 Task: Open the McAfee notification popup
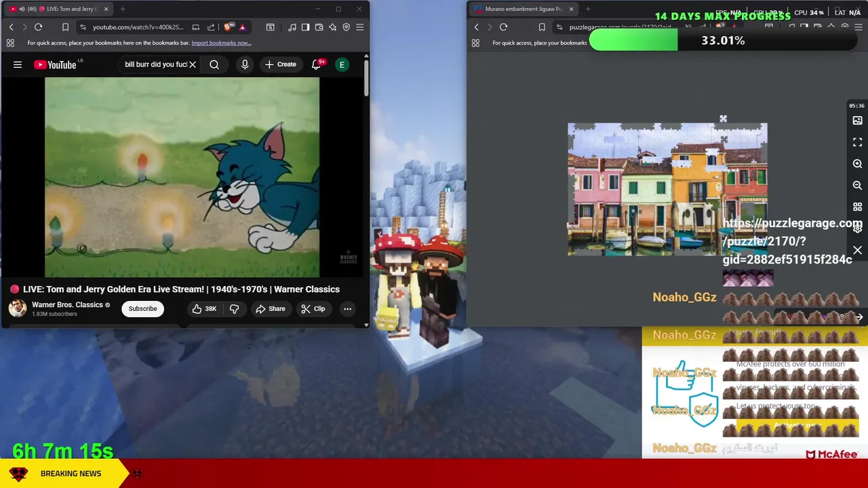point(755,393)
